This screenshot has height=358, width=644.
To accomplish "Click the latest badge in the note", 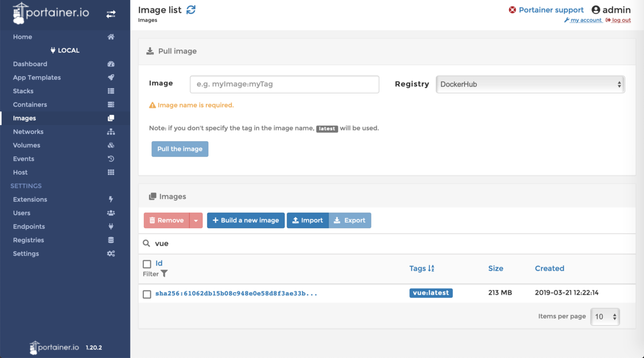I will (x=327, y=129).
